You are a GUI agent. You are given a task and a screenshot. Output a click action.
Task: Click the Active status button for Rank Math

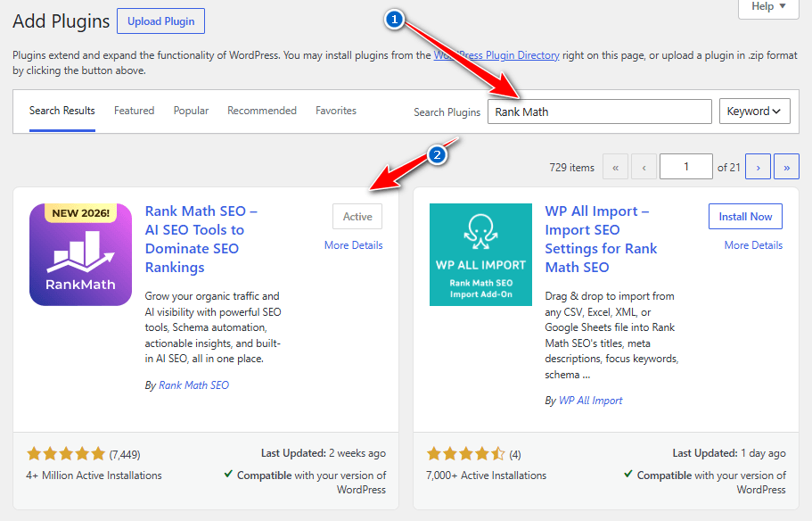tap(357, 217)
